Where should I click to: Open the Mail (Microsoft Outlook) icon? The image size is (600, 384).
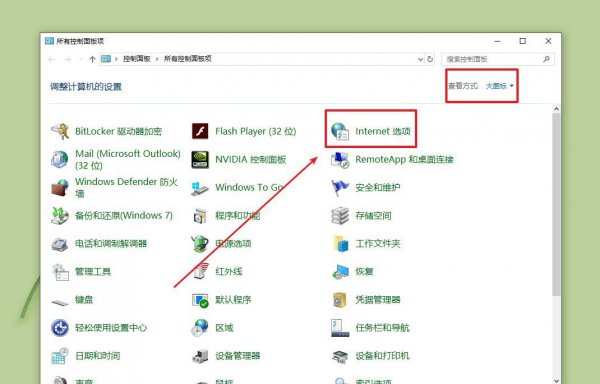click(60, 159)
